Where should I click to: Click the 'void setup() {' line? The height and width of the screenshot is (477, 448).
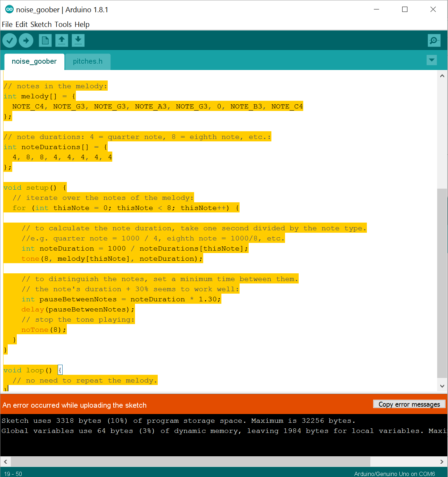(35, 188)
